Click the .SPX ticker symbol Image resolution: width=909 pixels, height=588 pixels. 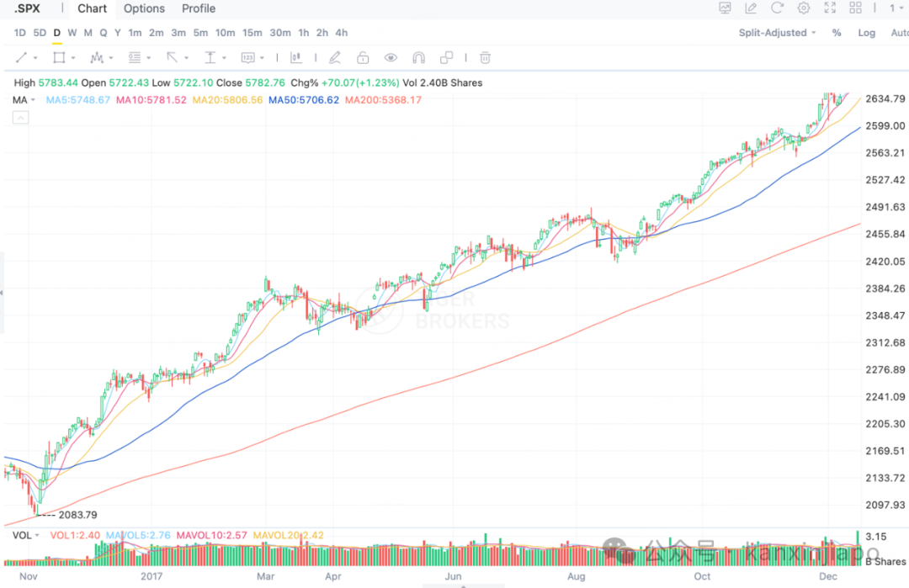(27, 8)
